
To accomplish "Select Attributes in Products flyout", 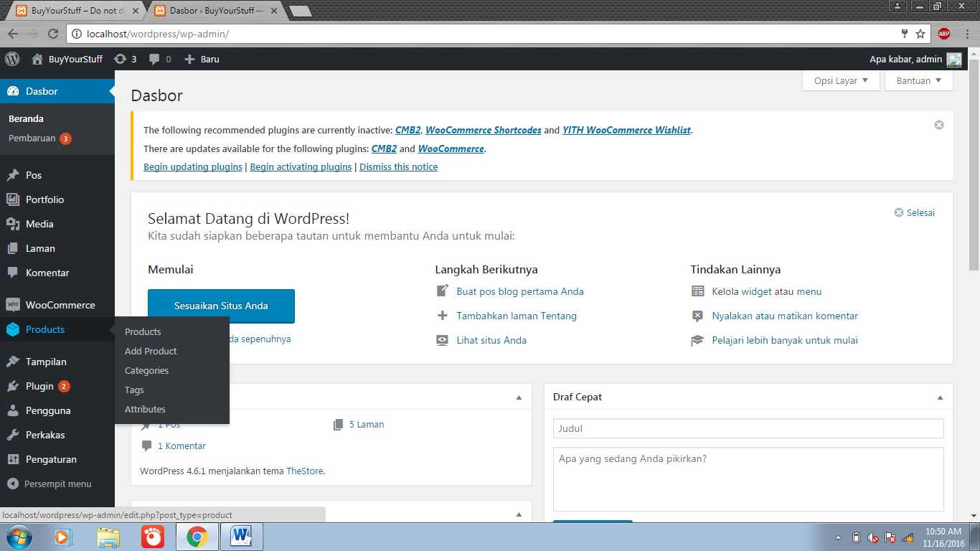I will [x=145, y=409].
